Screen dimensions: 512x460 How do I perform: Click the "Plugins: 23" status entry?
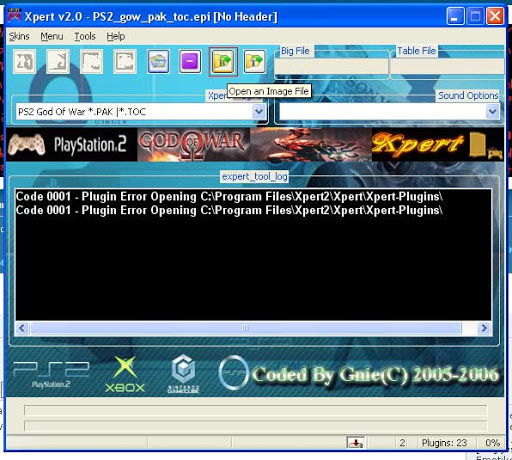[444, 443]
